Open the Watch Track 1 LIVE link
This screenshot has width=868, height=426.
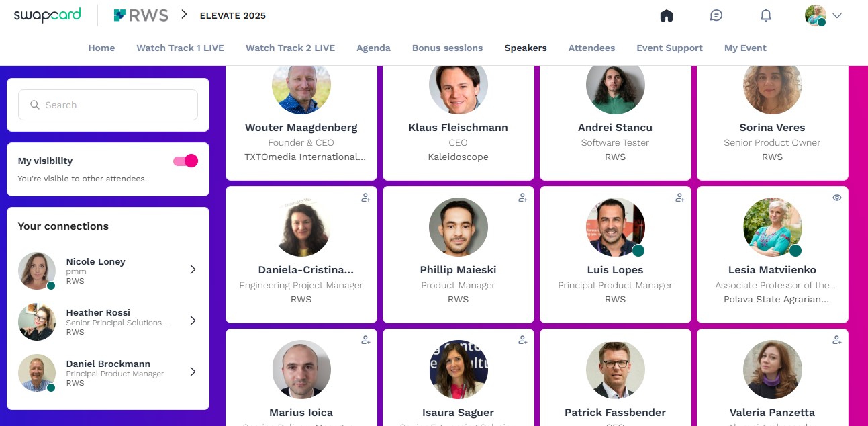[181, 48]
